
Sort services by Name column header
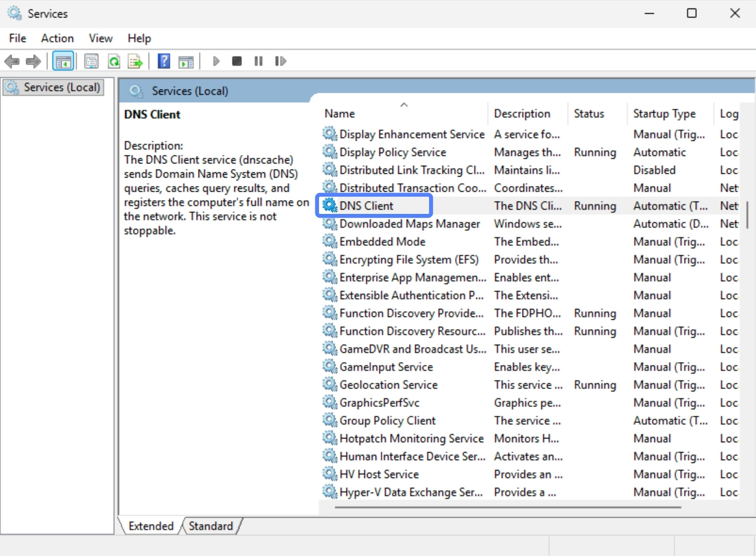[x=340, y=114]
